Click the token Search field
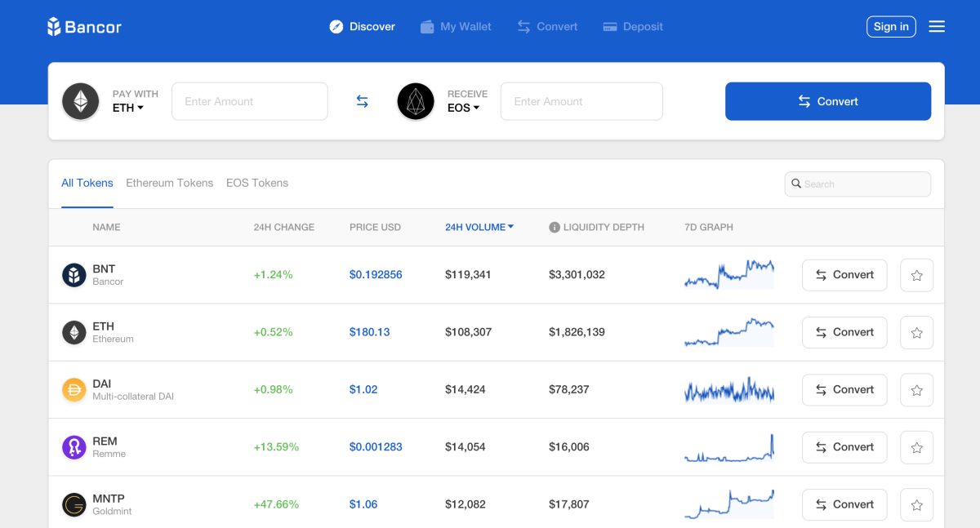The width and height of the screenshot is (980, 528). [857, 184]
